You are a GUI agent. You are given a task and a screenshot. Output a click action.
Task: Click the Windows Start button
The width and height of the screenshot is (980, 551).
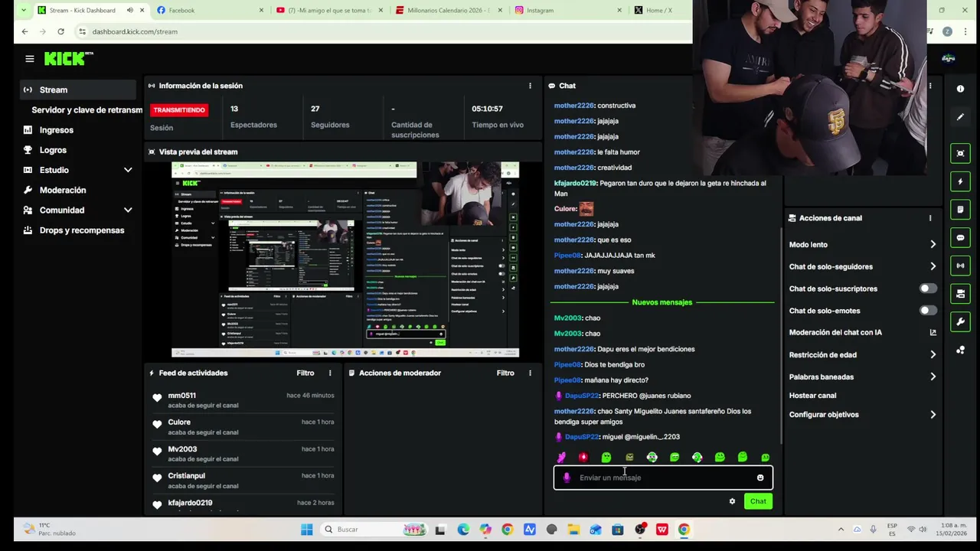pyautogui.click(x=306, y=530)
